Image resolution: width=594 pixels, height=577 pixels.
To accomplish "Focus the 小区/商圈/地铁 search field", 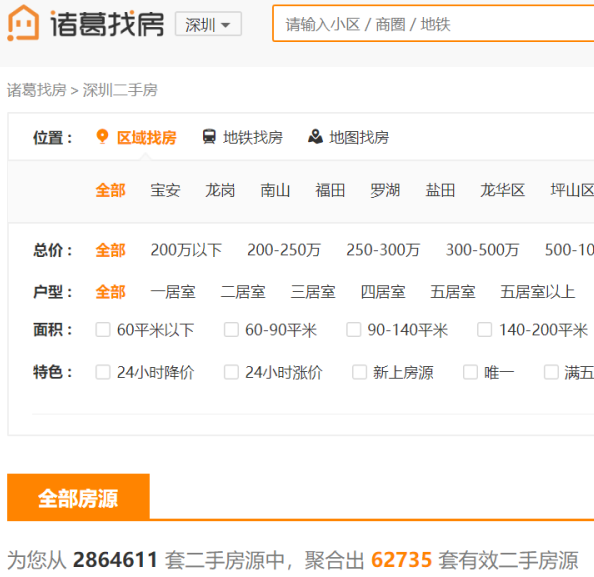I will point(433,24).
